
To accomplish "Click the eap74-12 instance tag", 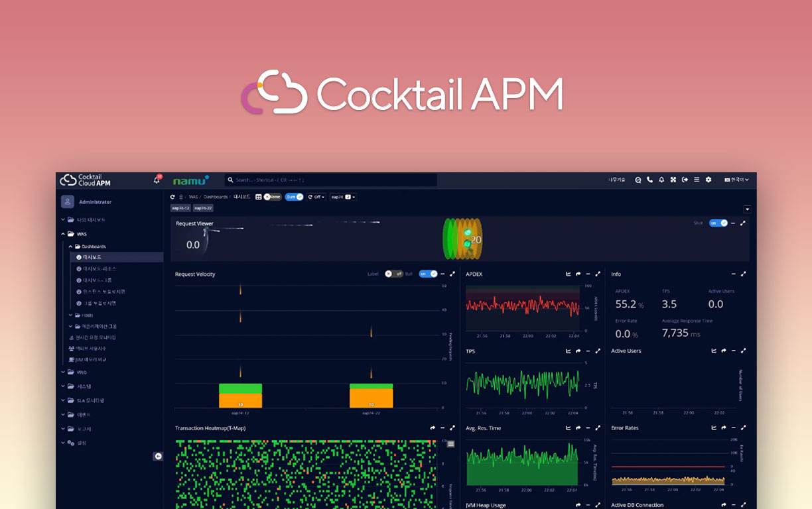I will tap(180, 208).
